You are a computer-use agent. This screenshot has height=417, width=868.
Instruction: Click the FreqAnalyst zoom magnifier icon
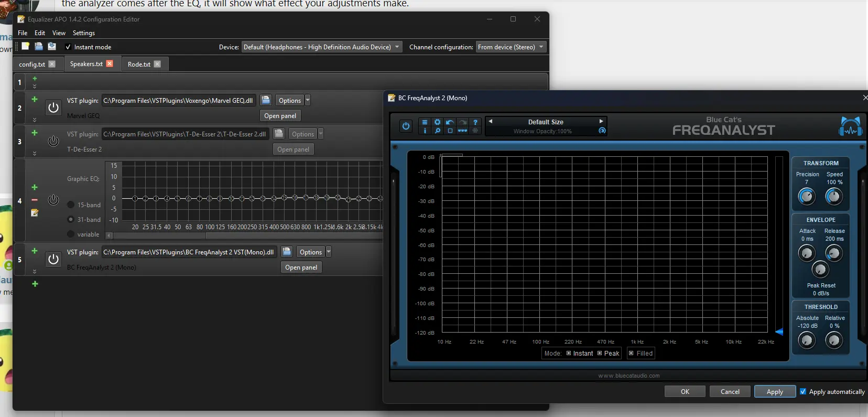coord(437,131)
